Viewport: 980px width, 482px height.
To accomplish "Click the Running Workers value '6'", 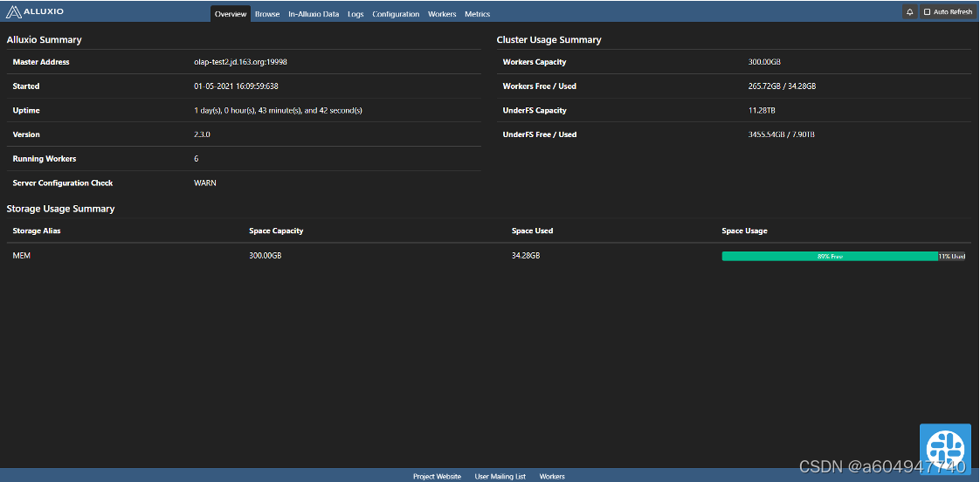I will [197, 159].
